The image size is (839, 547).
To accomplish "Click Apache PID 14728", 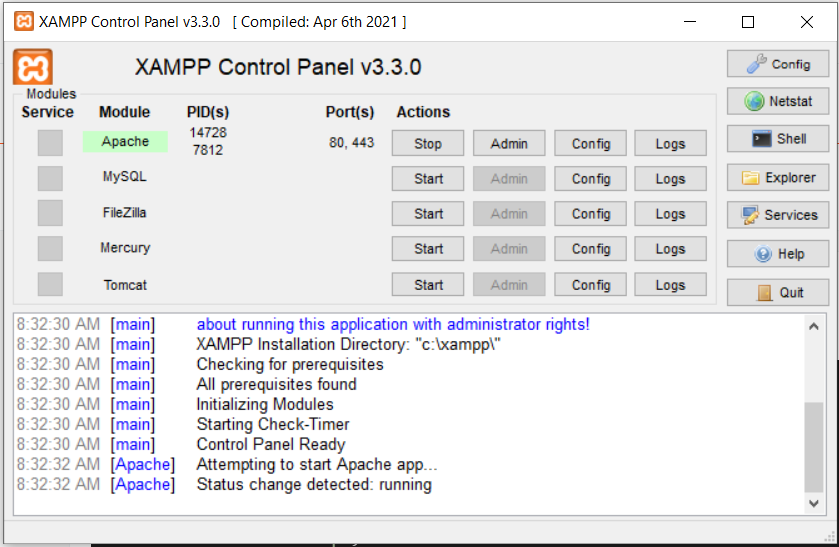I will tap(208, 132).
